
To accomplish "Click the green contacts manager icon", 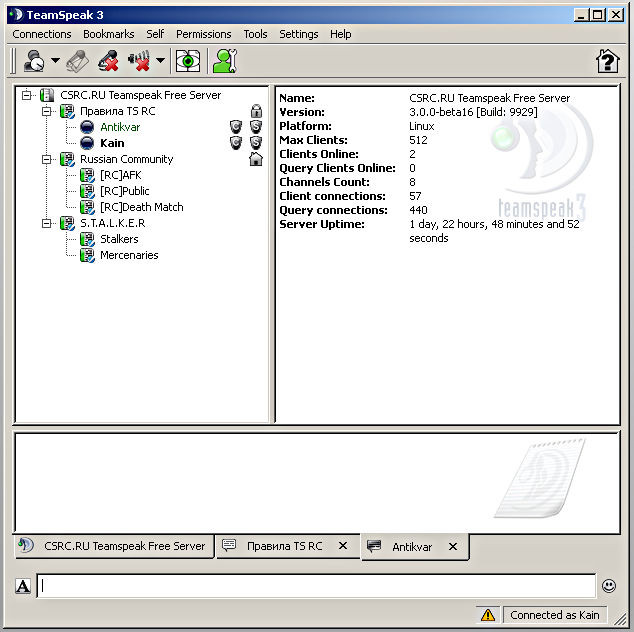I will pyautogui.click(x=224, y=61).
